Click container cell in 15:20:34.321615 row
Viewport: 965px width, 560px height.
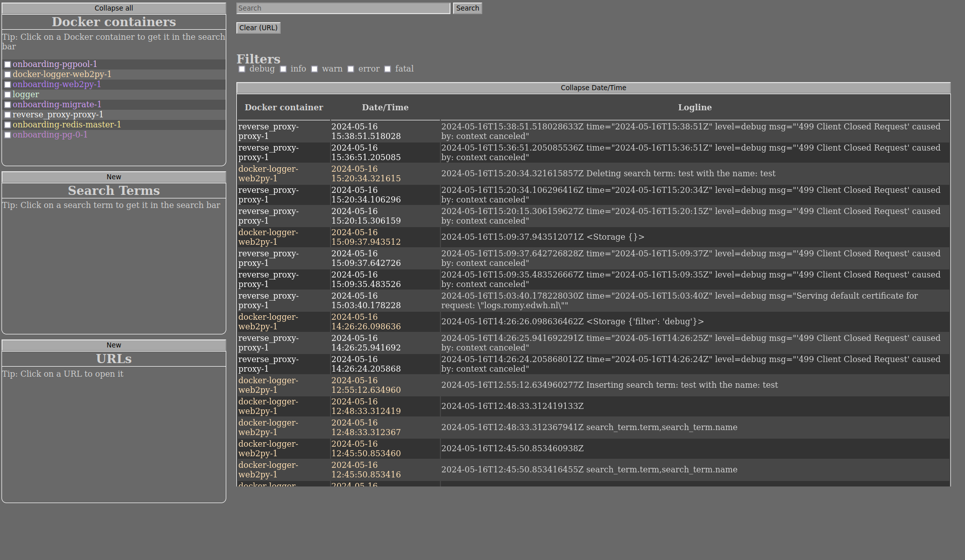284,174
